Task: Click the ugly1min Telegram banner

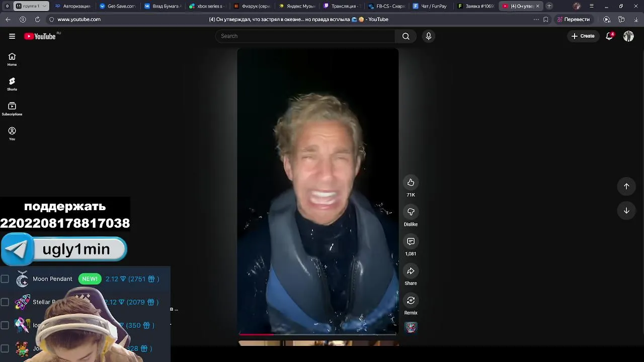Action: [63, 249]
